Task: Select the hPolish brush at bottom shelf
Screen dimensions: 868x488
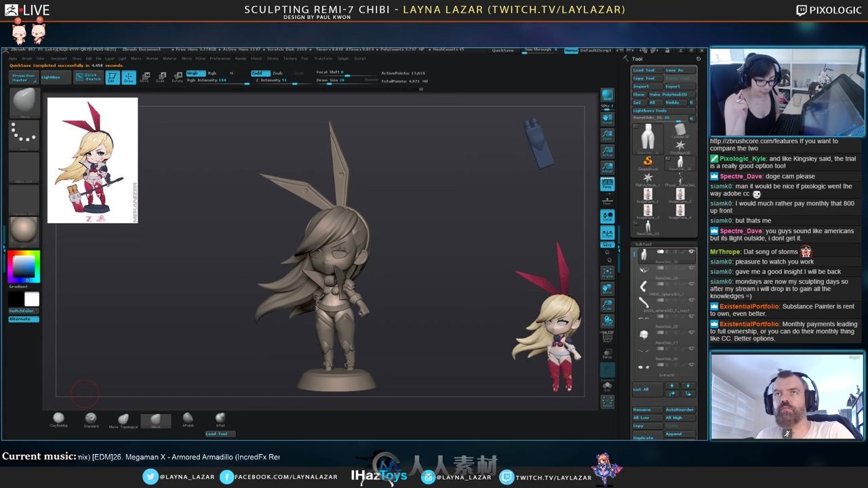Action: pos(188,420)
